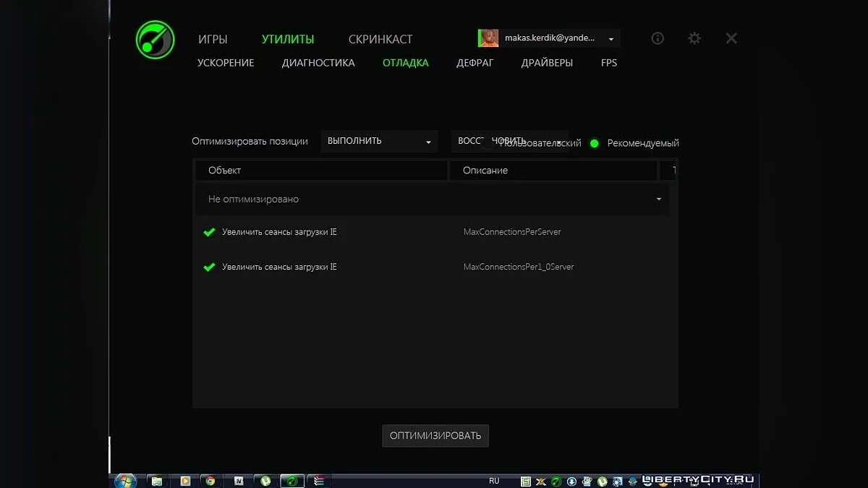The height and width of the screenshot is (488, 868).
Task: Launch Google Chrome from the taskbar
Action: pyautogui.click(x=210, y=480)
